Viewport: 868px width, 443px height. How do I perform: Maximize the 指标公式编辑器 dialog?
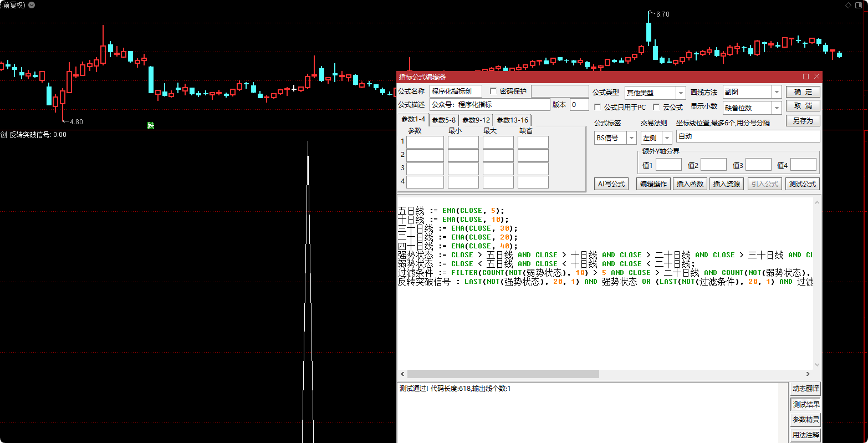806,77
